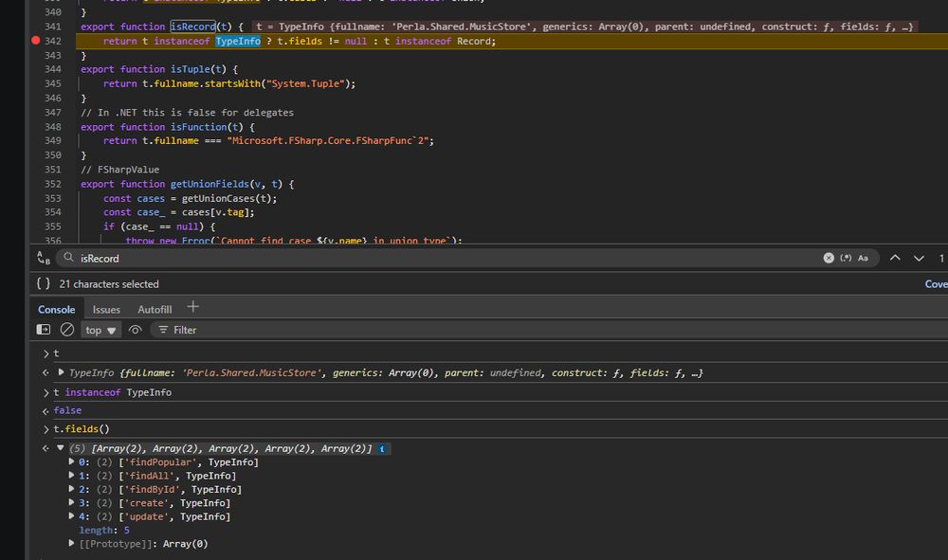Click the 'false' console result
The width and height of the screenshot is (948, 560).
click(67, 410)
